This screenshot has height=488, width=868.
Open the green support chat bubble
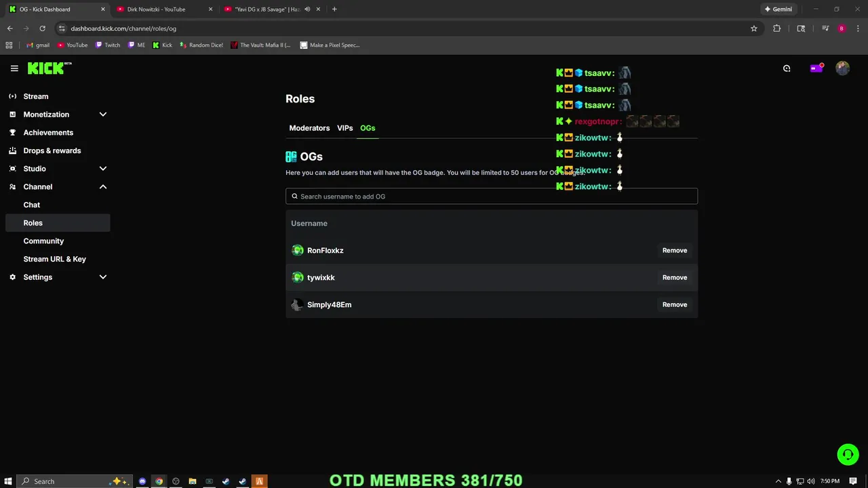(x=848, y=454)
